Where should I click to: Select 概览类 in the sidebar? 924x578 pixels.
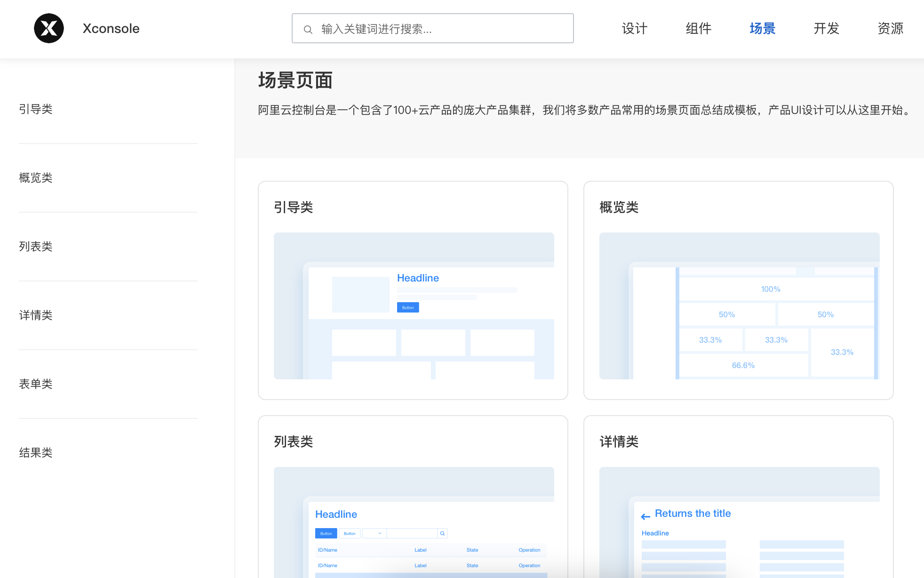click(x=36, y=178)
